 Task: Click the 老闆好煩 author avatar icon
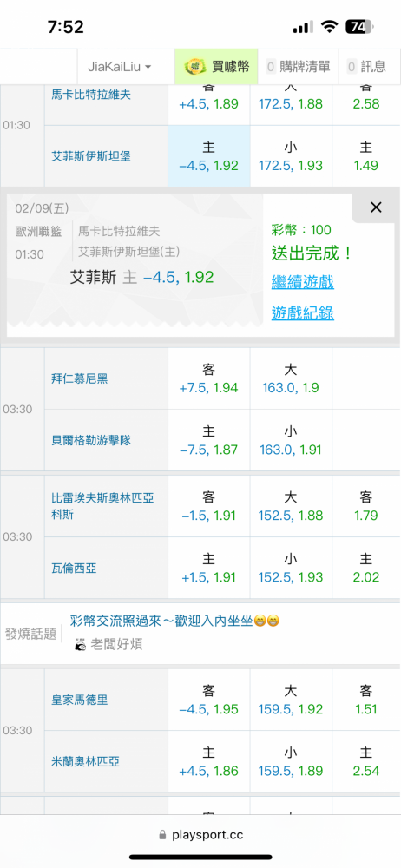[81, 644]
